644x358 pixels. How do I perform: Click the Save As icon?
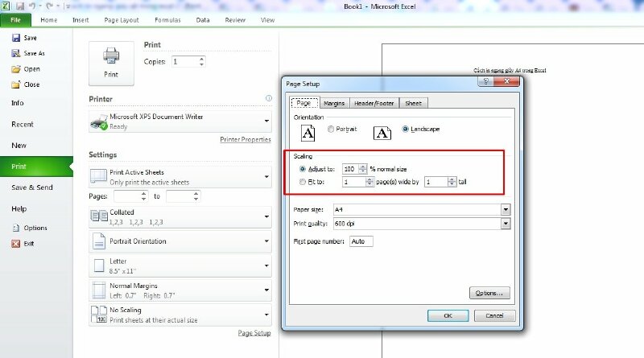pos(16,53)
